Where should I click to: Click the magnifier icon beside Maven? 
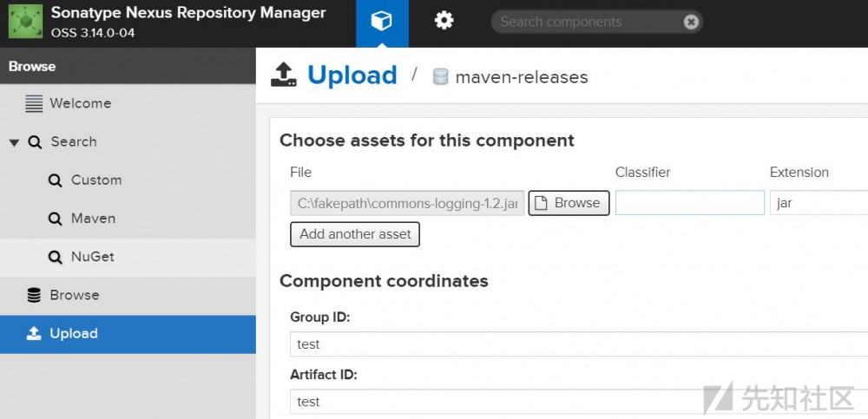[55, 219]
